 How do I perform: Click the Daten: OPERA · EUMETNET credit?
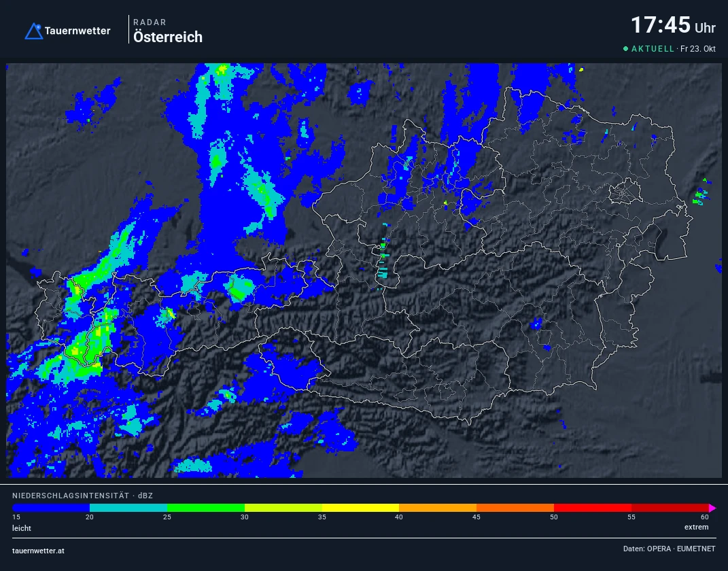[x=669, y=549]
